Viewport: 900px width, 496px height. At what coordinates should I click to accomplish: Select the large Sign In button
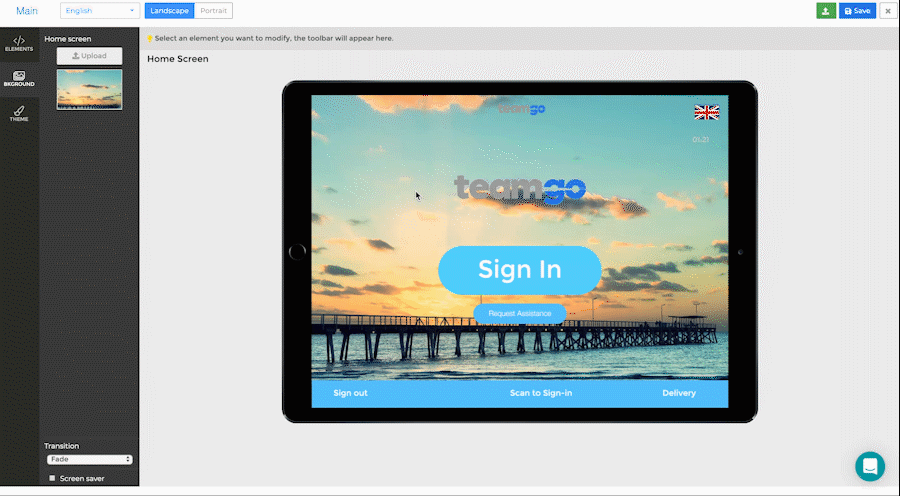[x=519, y=270]
